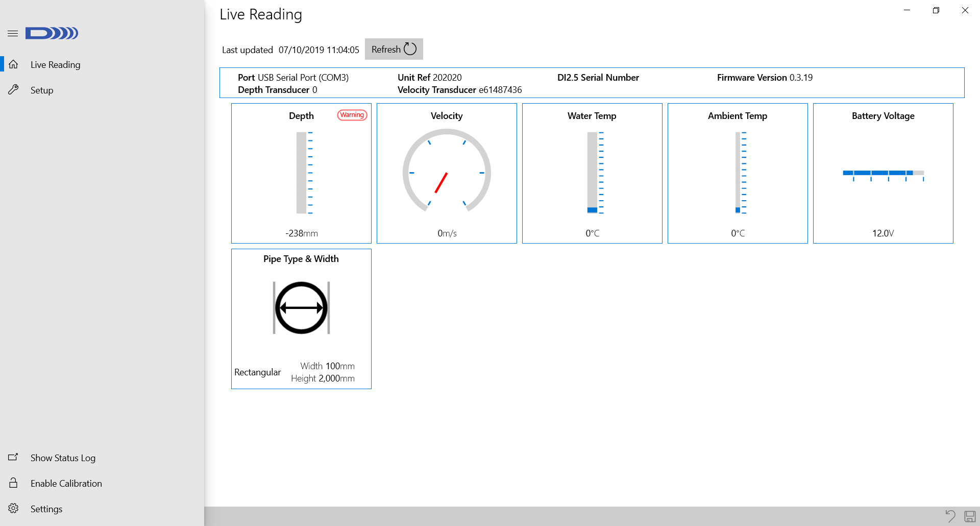Viewport: 980px width, 526px height.
Task: Click the Pipe Type & Width circle diagram
Action: pyautogui.click(x=301, y=307)
